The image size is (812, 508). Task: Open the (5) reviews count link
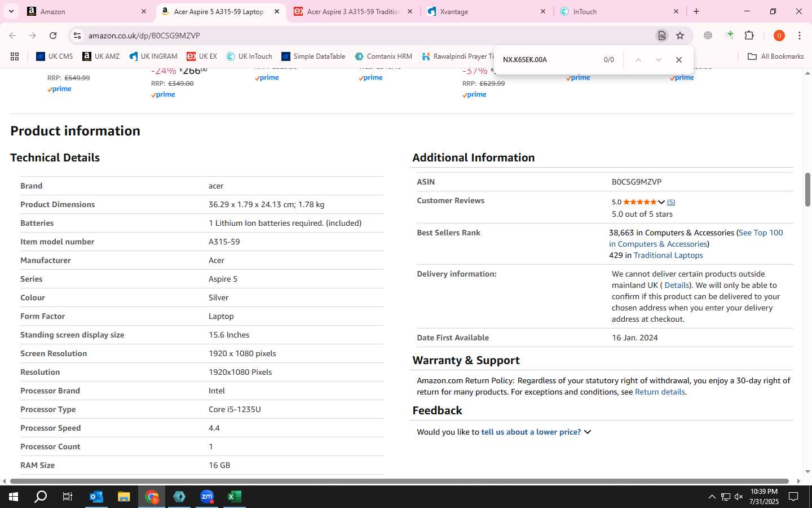click(x=671, y=202)
